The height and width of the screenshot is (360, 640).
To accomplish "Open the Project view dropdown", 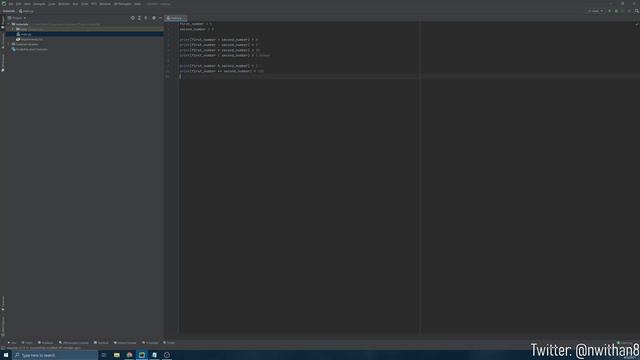I will point(17,18).
